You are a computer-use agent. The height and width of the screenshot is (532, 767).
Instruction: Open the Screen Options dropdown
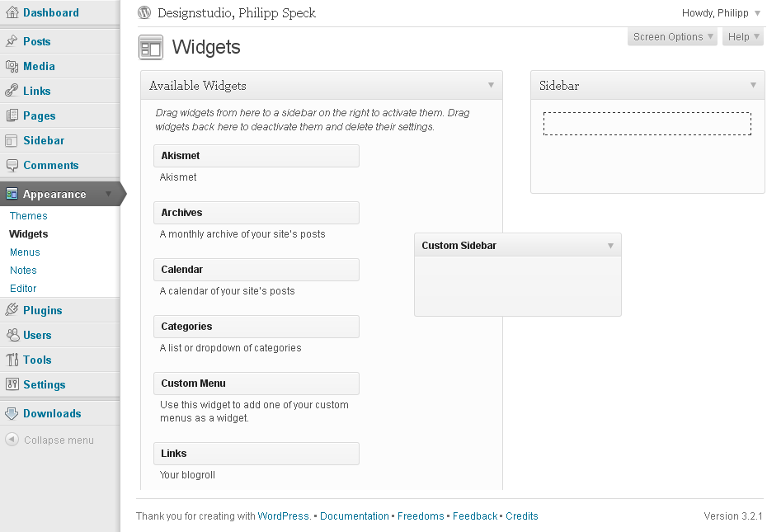tap(671, 35)
